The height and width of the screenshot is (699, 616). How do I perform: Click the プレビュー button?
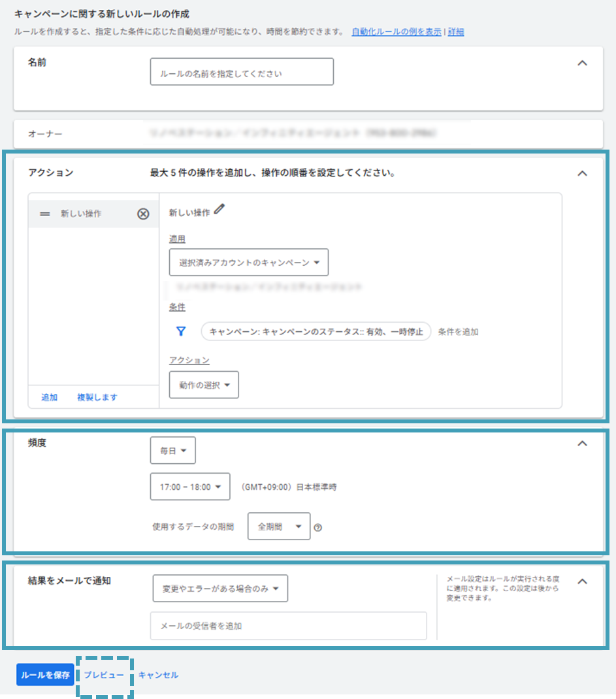point(104,675)
